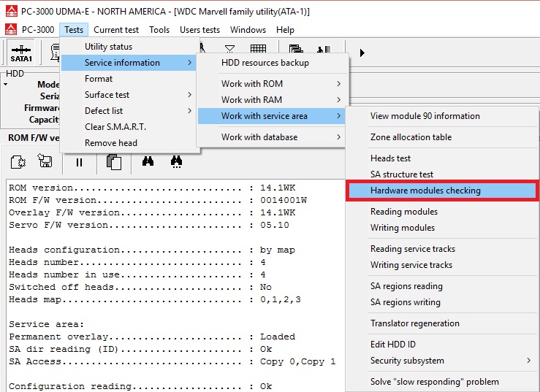Click the binoculars find next icon

point(176,161)
